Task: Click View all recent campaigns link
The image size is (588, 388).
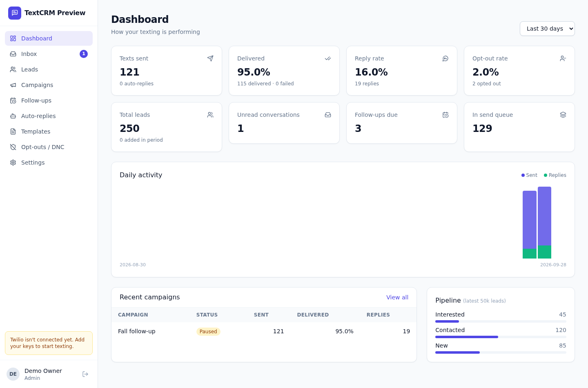Action: pos(397,297)
